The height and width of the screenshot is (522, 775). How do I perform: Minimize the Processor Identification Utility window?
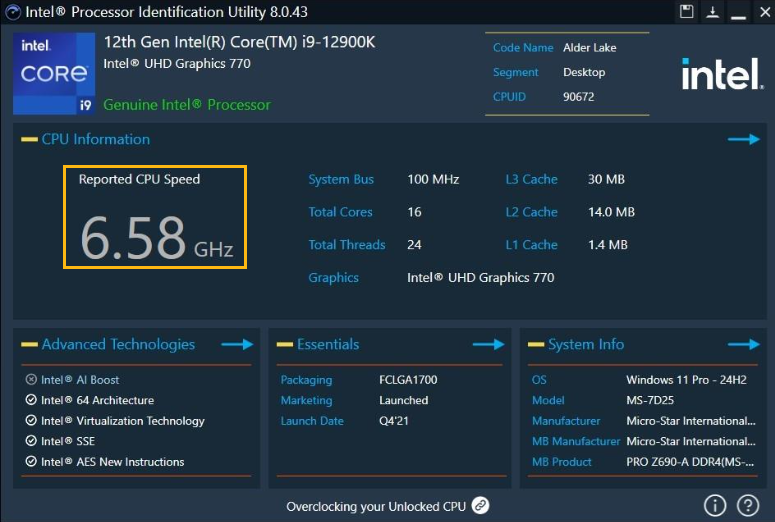(738, 17)
